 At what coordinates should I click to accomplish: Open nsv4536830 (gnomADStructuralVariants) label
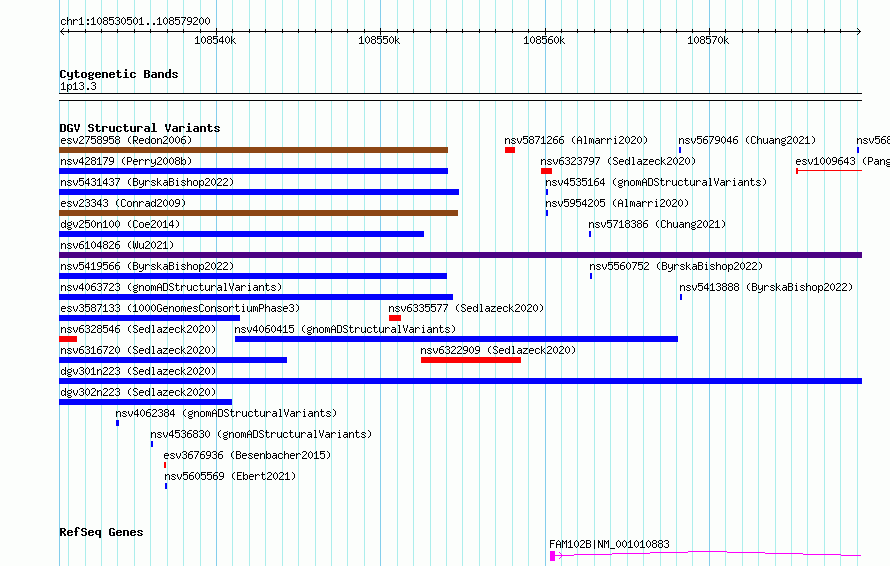pos(261,434)
